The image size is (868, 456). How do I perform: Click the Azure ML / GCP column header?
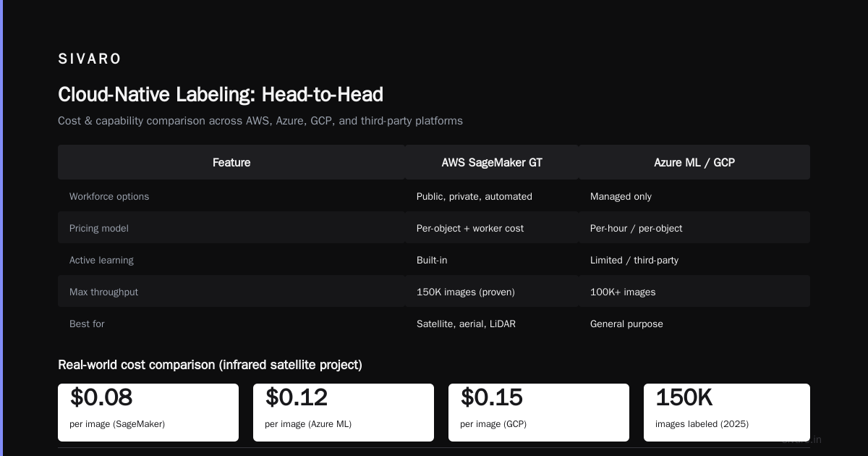click(694, 162)
